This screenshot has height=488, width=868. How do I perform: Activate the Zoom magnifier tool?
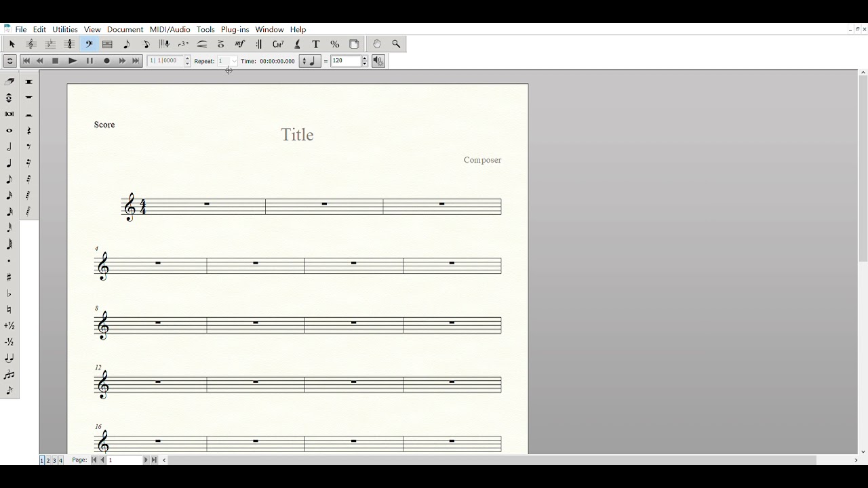[396, 44]
